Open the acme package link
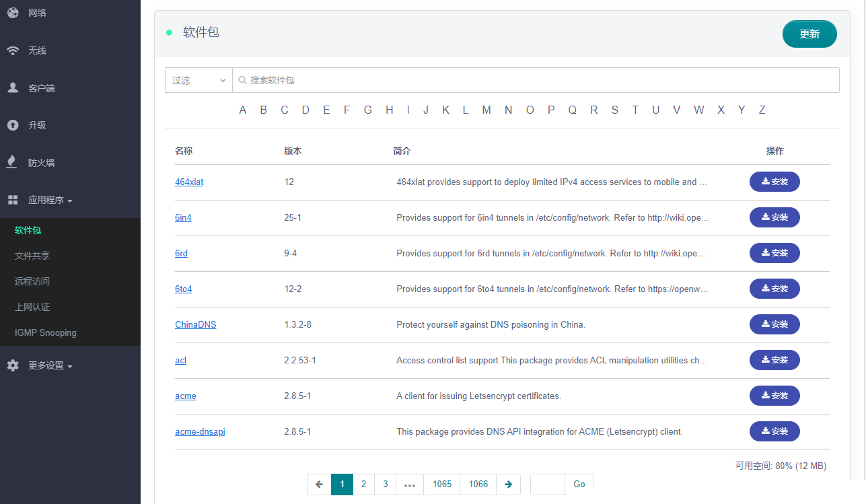866x504 pixels. [186, 396]
